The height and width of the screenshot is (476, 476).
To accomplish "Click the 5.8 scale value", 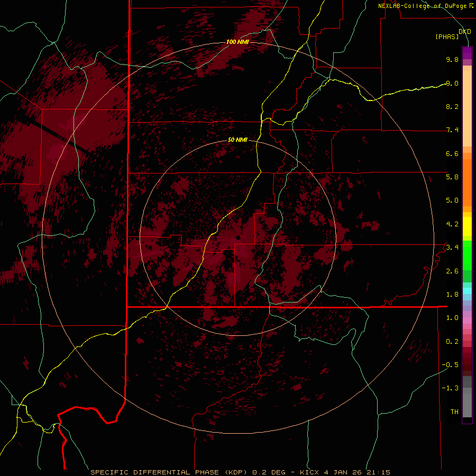I will coord(452,177).
